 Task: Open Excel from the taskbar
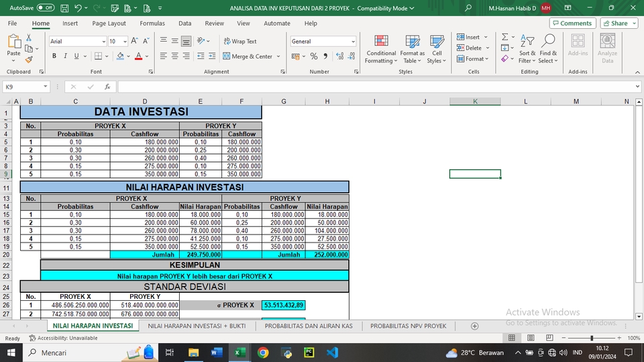coord(240,353)
